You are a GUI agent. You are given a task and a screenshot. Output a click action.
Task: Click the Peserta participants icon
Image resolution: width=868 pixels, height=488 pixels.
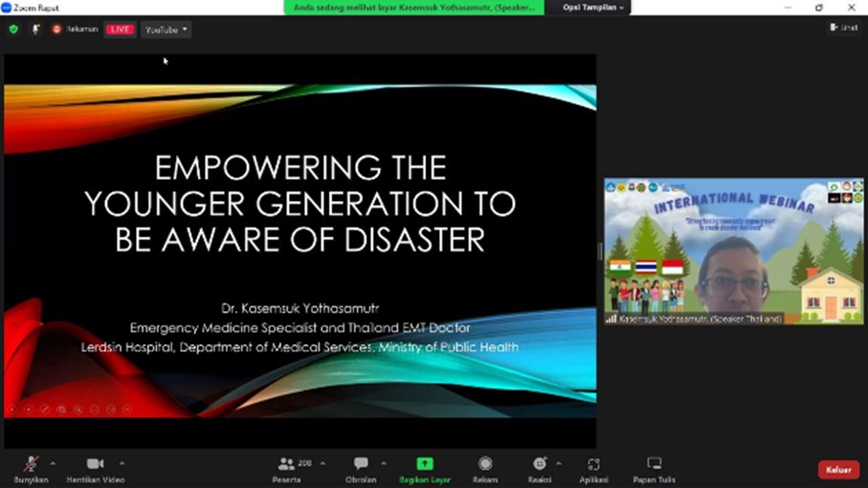[x=286, y=464]
